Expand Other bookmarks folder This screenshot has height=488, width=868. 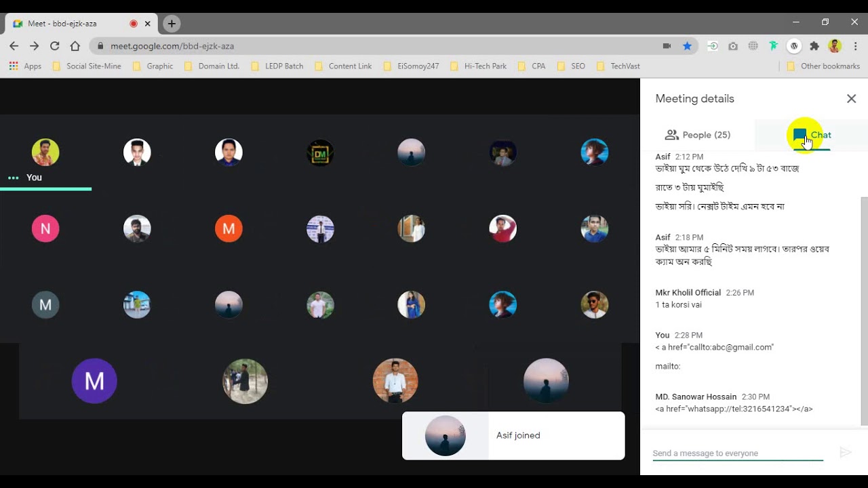[823, 66]
